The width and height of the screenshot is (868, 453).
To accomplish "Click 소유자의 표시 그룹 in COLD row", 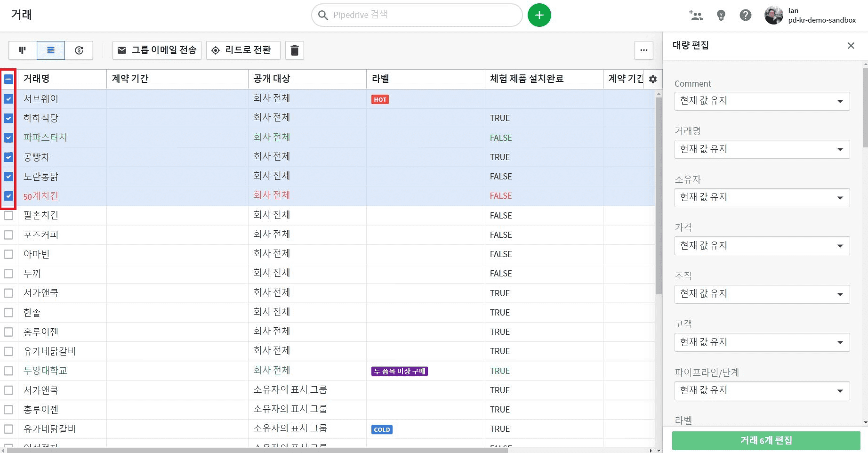I will point(290,429).
